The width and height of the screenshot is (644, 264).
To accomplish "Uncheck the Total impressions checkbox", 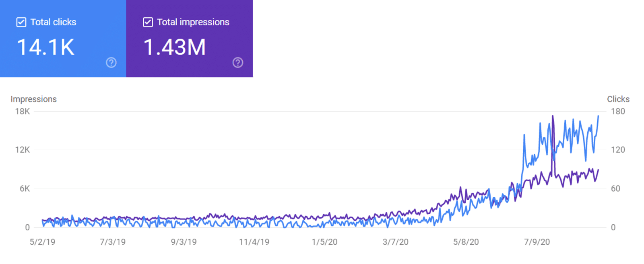I will [x=148, y=22].
